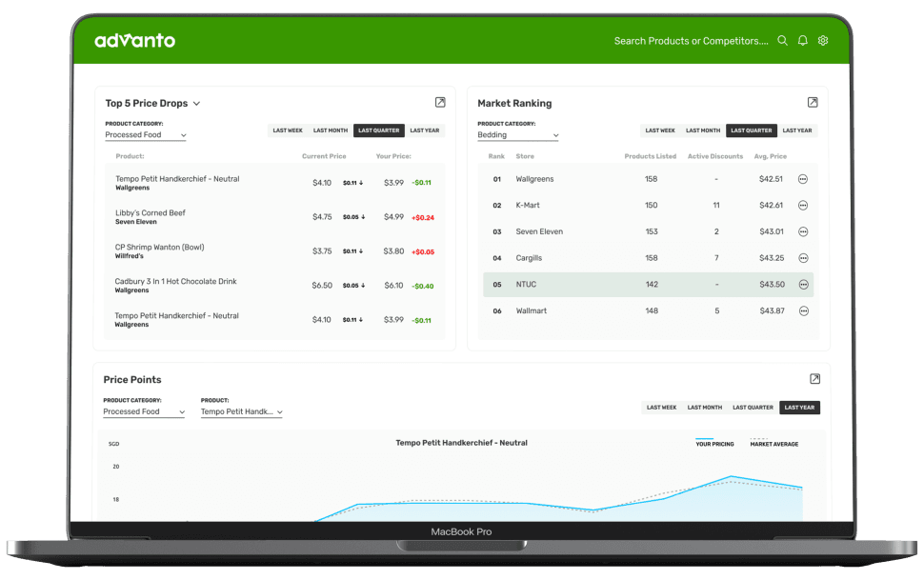
Task: Click the NTUC store name
Action: [x=526, y=284]
